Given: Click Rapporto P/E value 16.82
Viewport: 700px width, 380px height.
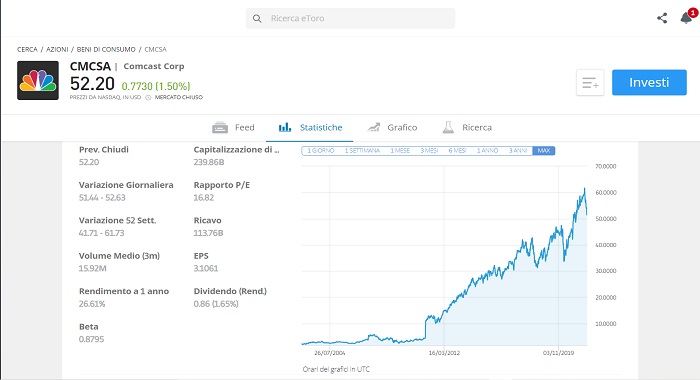Looking at the screenshot, I should tap(204, 197).
